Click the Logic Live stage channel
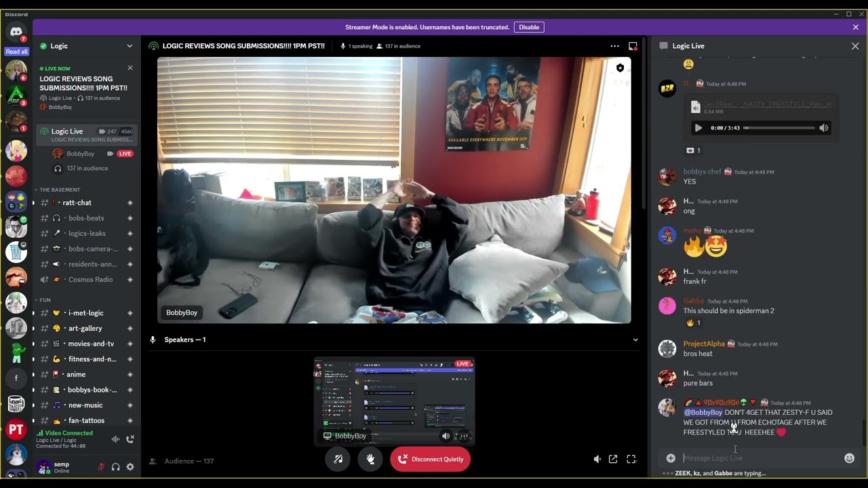The height and width of the screenshot is (488, 868). [x=86, y=135]
